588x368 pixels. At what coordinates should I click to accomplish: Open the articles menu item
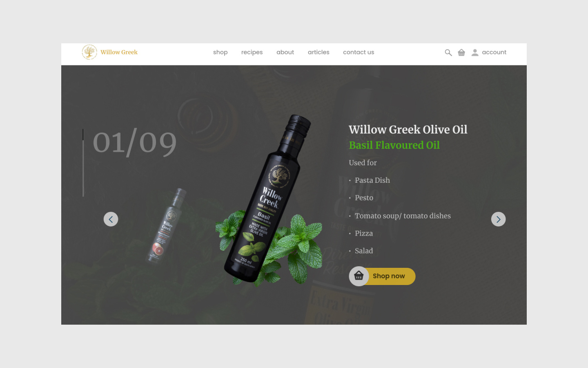click(x=318, y=52)
